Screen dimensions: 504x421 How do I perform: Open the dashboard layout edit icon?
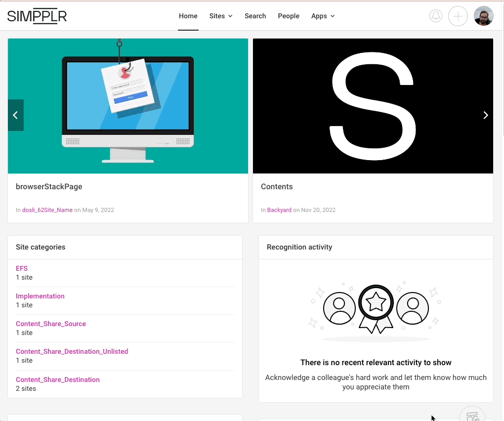472,416
